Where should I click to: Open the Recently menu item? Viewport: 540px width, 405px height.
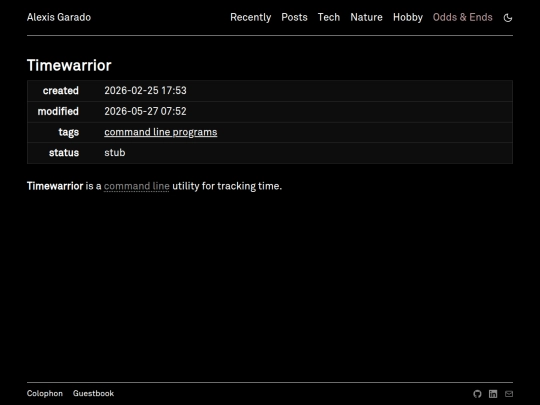(x=250, y=17)
